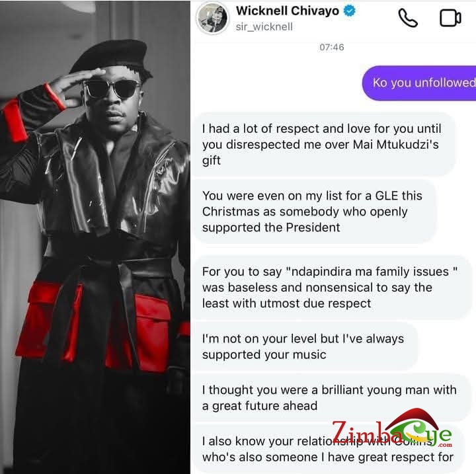The width and height of the screenshot is (476, 474).
Task: Click the ZimbaEye logo watermark
Action: (x=392, y=429)
